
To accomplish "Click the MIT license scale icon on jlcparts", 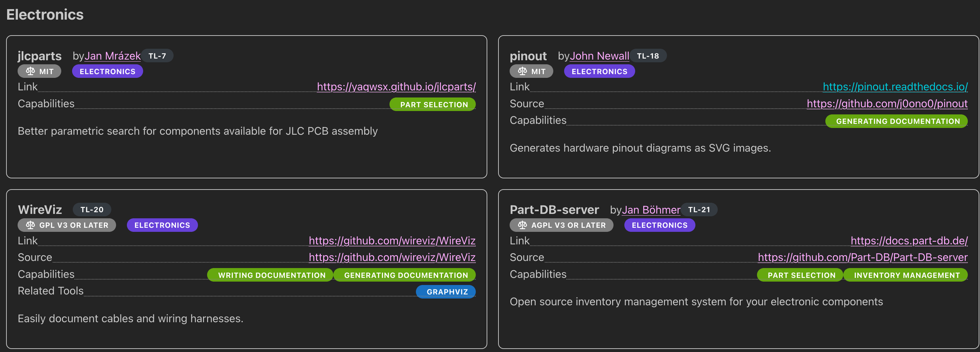I will [31, 71].
